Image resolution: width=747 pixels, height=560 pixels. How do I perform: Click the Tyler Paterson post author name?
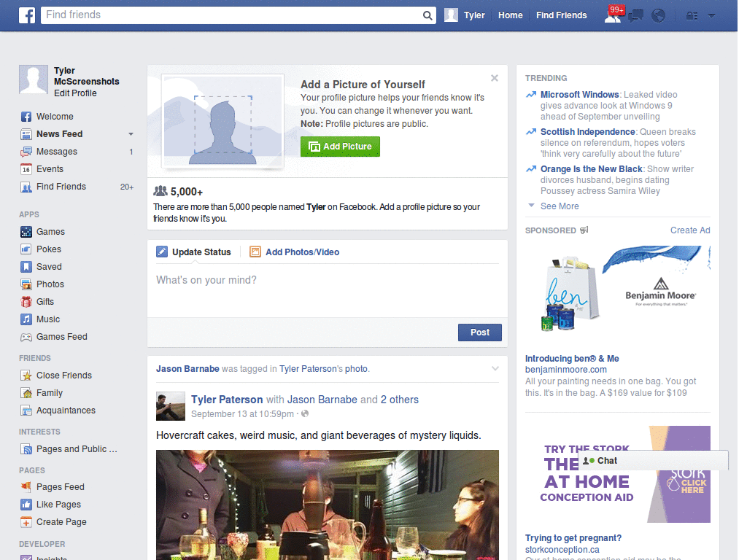pyautogui.click(x=227, y=400)
